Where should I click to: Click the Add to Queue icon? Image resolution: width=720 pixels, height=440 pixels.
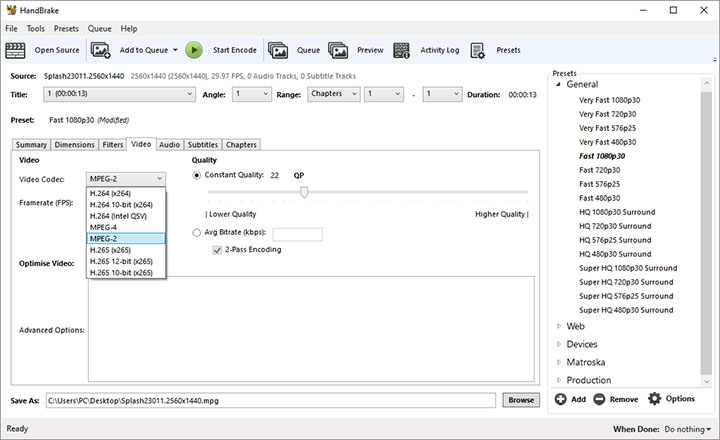pyautogui.click(x=101, y=49)
